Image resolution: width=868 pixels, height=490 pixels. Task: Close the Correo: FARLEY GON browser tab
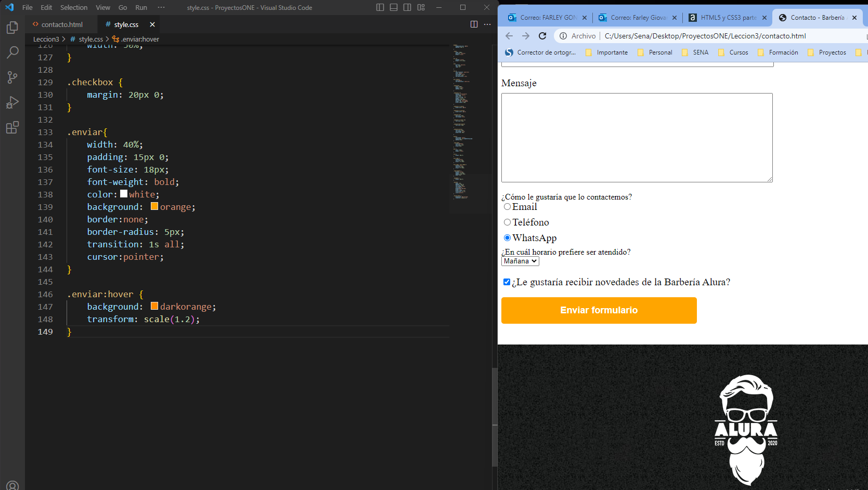click(585, 18)
